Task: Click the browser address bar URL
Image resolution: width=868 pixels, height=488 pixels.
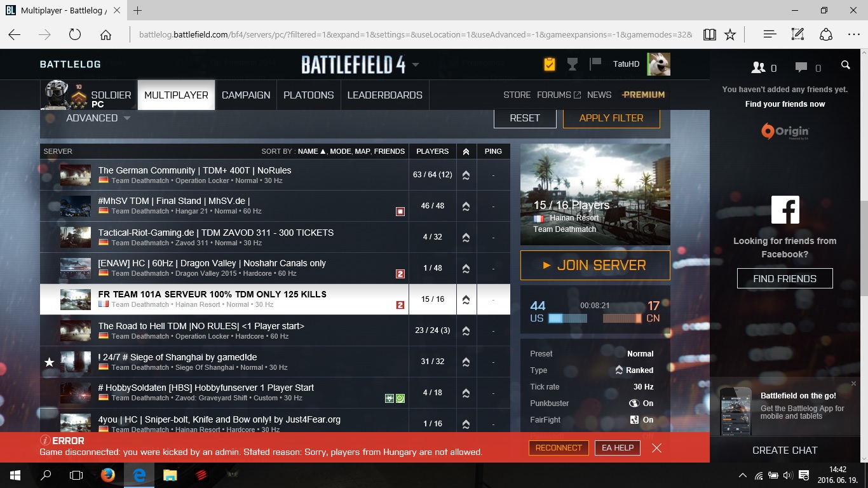Action: point(415,35)
